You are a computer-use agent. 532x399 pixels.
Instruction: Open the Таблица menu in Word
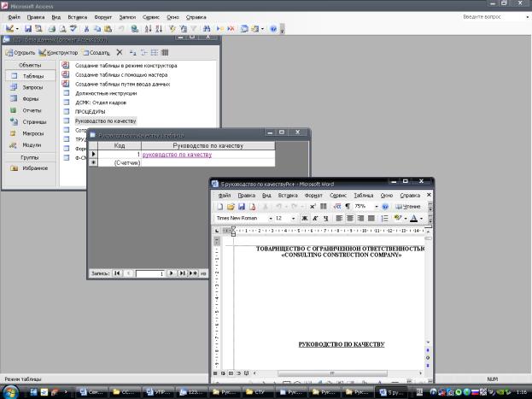(x=364, y=195)
